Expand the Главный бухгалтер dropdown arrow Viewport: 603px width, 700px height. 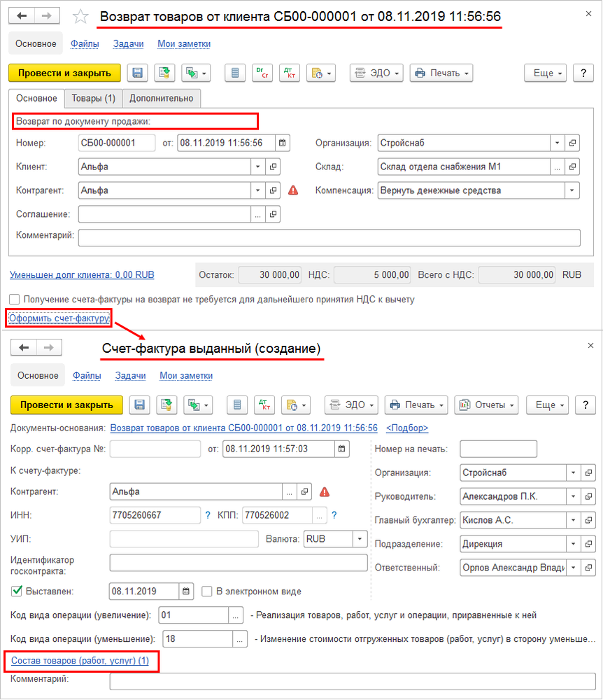click(574, 520)
